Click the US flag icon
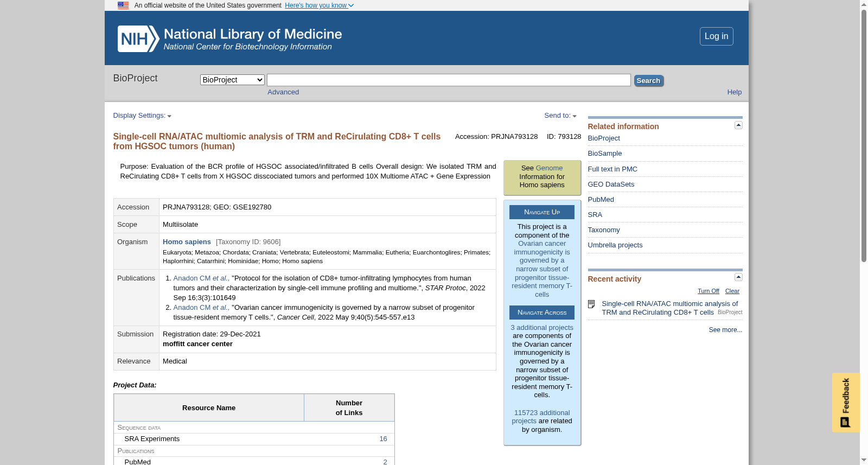The width and height of the screenshot is (868, 465). tap(123, 5)
